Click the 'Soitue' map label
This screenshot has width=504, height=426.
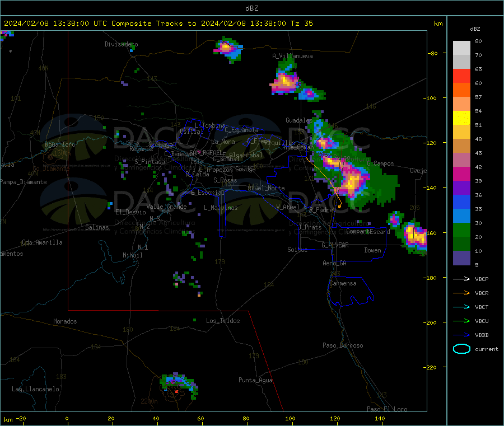(x=297, y=250)
